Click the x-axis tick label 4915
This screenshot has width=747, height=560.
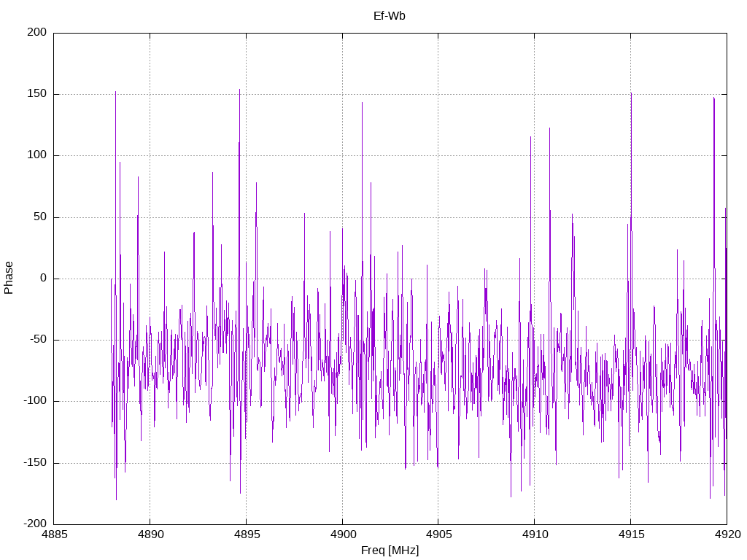point(631,534)
